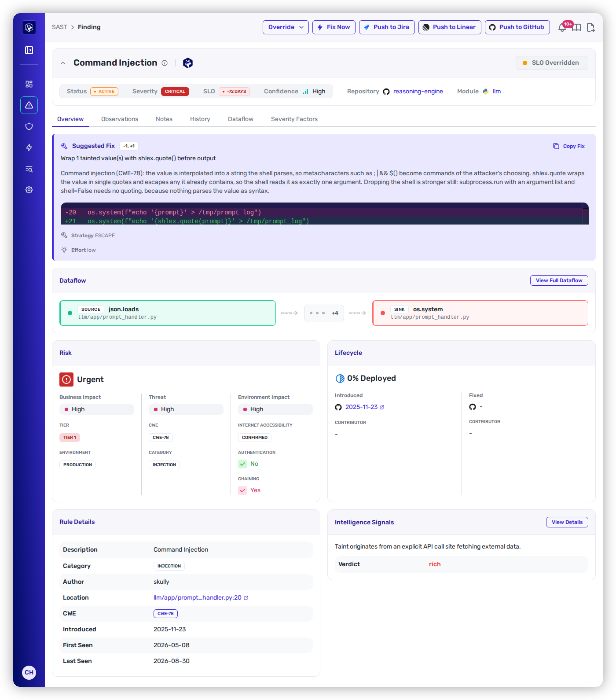The image size is (616, 700).
Task: Open the Dataflow tab
Action: coord(241,119)
